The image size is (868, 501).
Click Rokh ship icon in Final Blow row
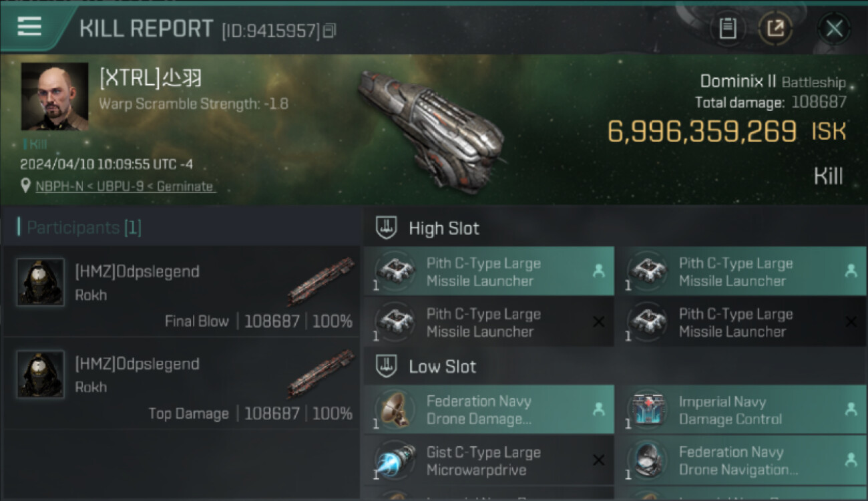click(x=321, y=281)
